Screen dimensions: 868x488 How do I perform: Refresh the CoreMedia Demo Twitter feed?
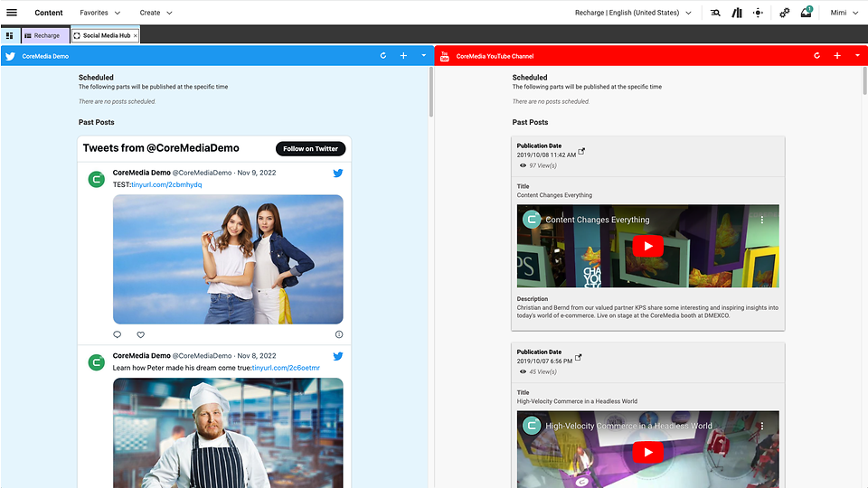383,55
